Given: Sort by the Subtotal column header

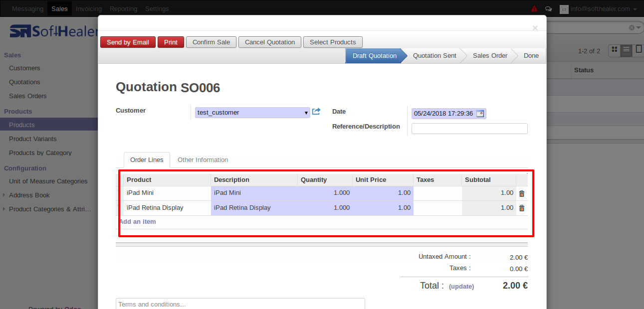Looking at the screenshot, I should (489, 180).
